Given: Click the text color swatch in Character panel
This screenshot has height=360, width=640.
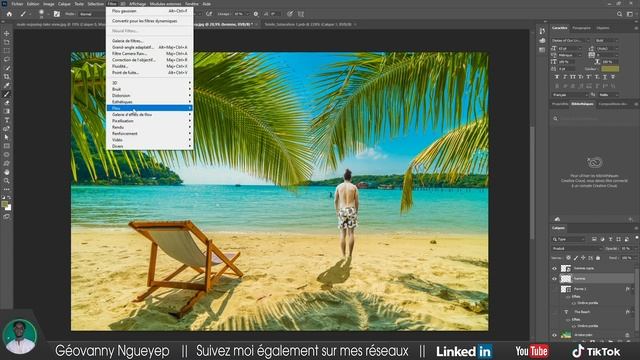Looking at the screenshot, I should (610, 69).
